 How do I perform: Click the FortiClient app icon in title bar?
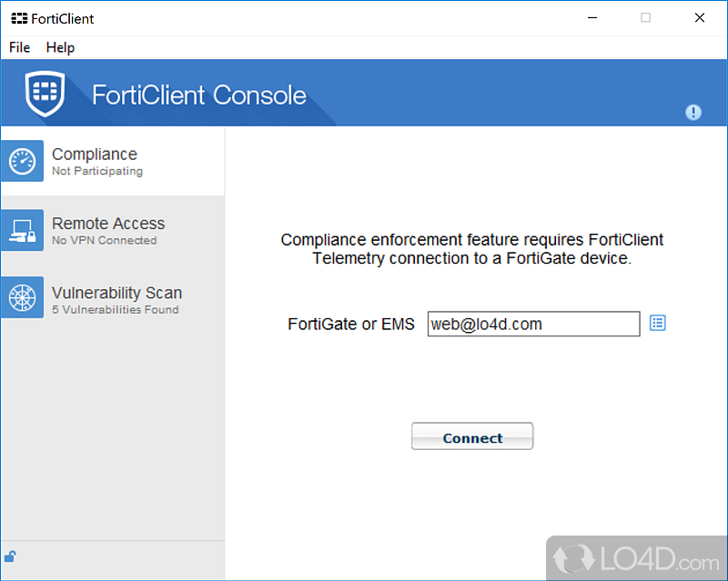(x=18, y=18)
